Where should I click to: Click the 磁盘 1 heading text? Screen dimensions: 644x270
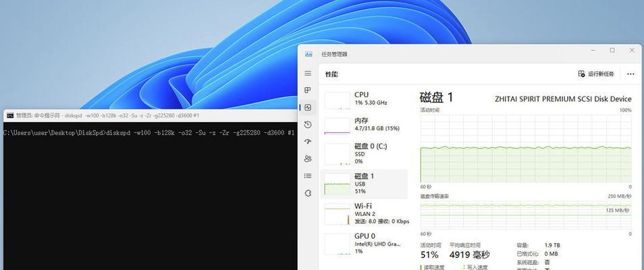(x=436, y=97)
